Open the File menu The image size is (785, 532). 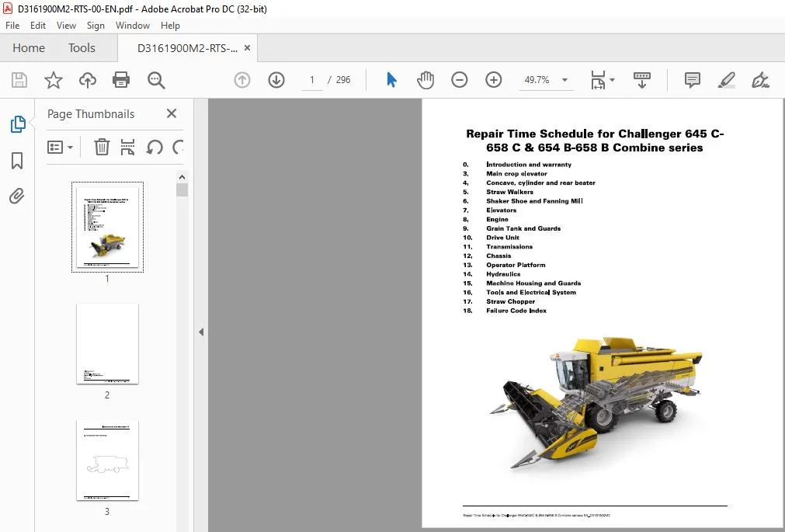(x=12, y=26)
